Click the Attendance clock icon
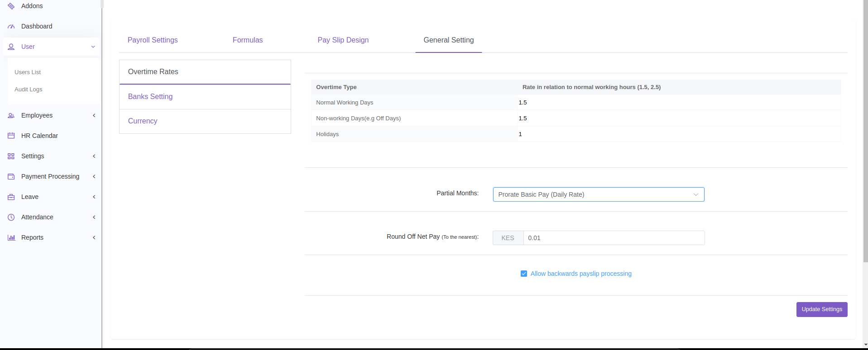The width and height of the screenshot is (868, 350). [11, 218]
